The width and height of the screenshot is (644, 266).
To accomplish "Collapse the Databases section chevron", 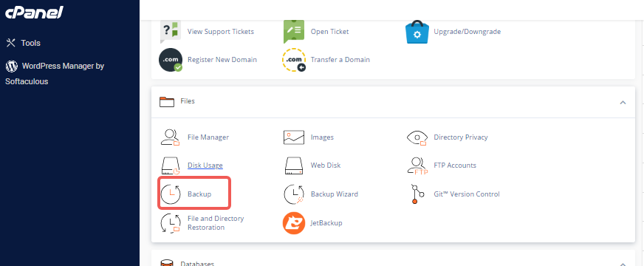I will tap(623, 264).
